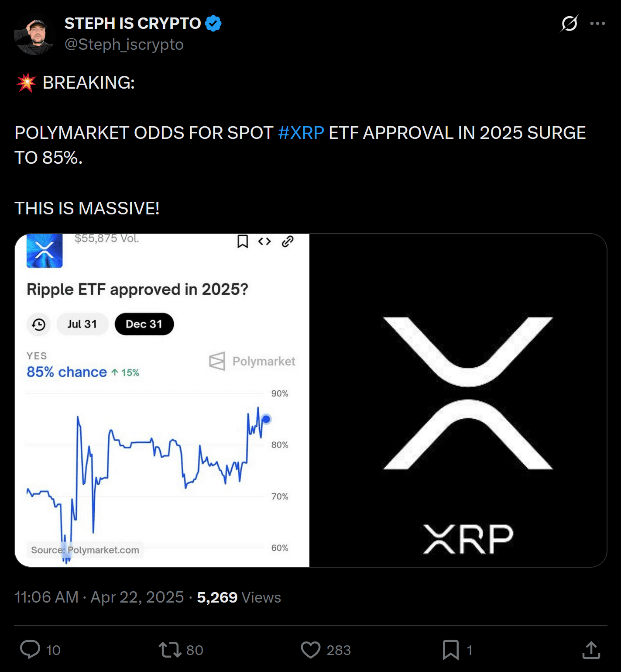Click the embed code brackets icon
621x672 pixels.
264,241
